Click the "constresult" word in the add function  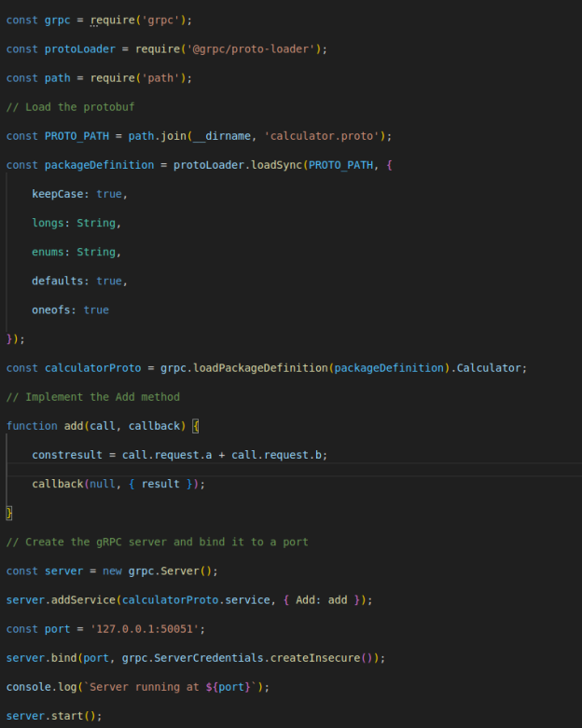[x=67, y=455]
